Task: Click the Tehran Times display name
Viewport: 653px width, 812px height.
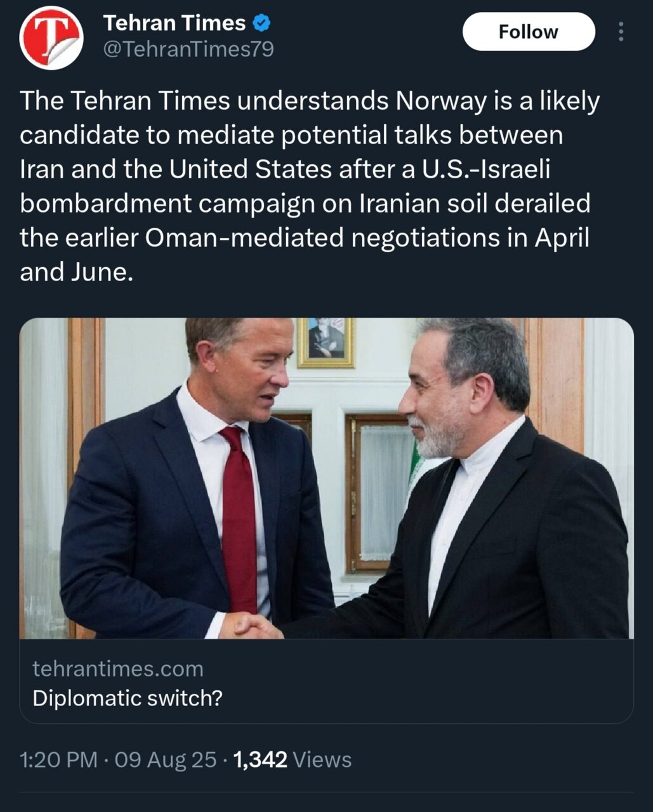Action: coord(174,23)
